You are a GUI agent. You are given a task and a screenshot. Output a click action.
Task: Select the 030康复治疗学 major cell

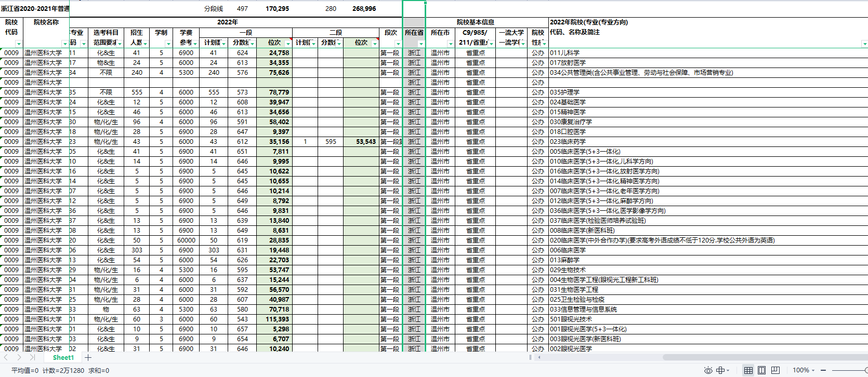708,122
